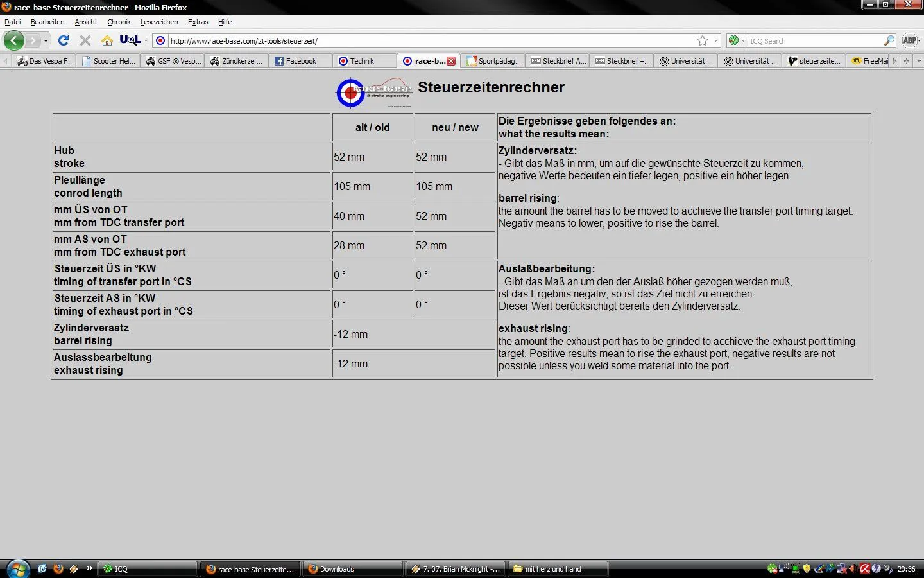Click the Adblock Plus ABP icon
This screenshot has width=924, height=578.
909,40
